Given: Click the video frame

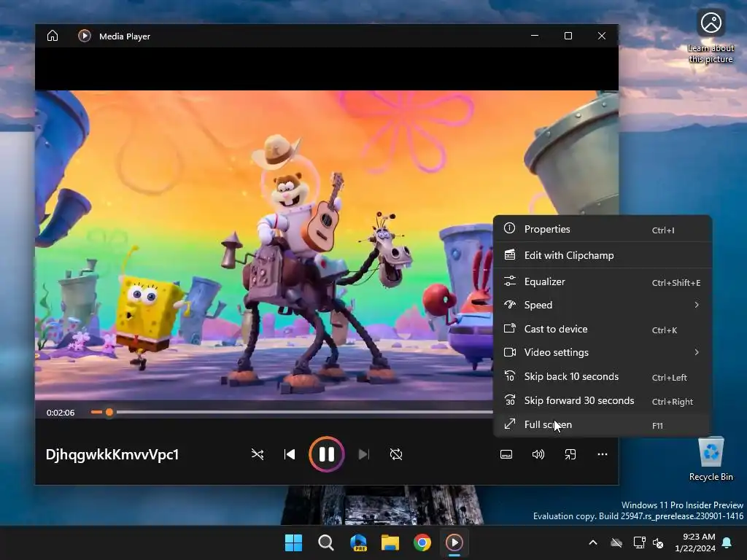Looking at the screenshot, I should click(264, 245).
